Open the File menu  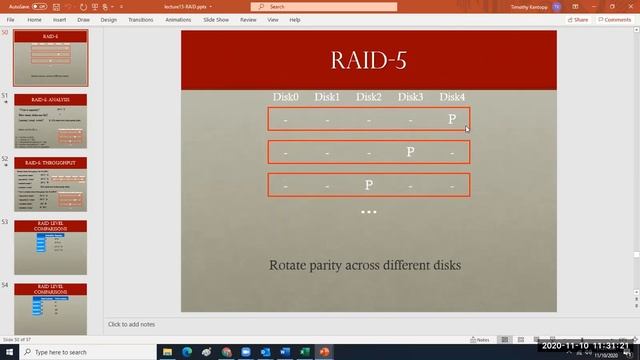click(11, 20)
